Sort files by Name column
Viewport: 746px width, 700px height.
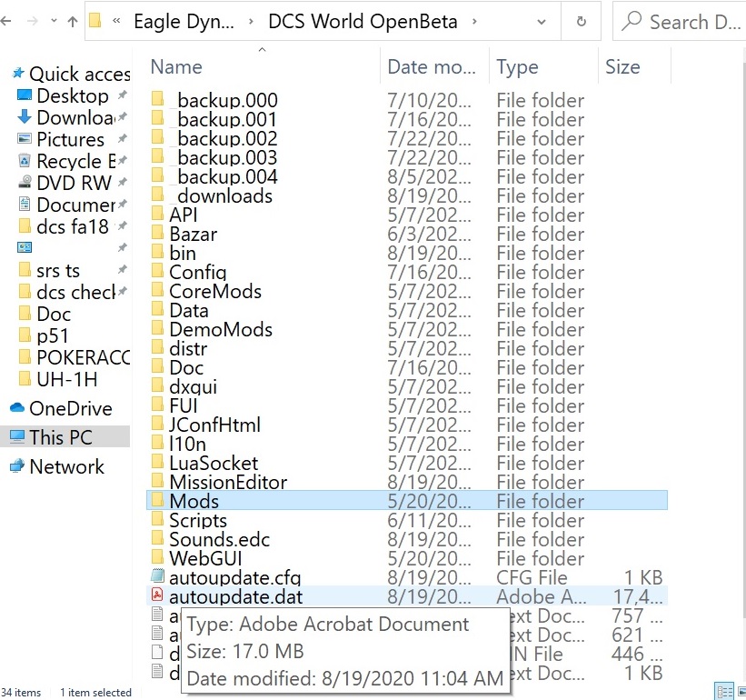click(x=176, y=67)
